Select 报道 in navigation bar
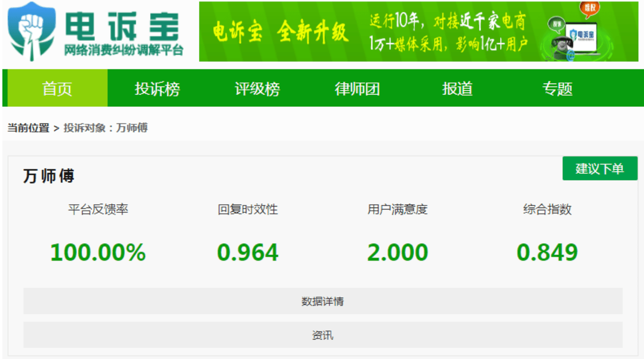 click(x=457, y=88)
